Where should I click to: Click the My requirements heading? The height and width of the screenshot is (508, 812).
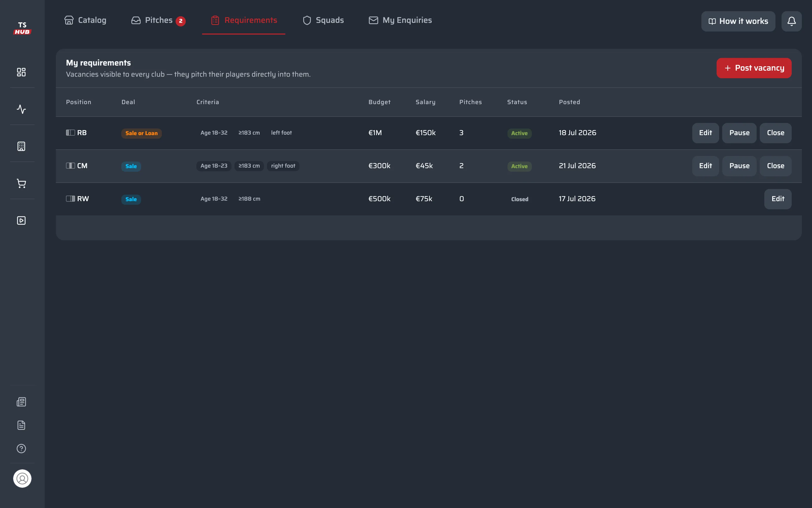(x=98, y=63)
